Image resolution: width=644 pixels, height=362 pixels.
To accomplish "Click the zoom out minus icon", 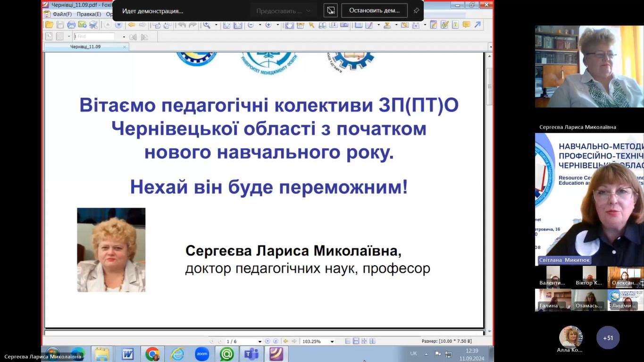I will coord(251,25).
